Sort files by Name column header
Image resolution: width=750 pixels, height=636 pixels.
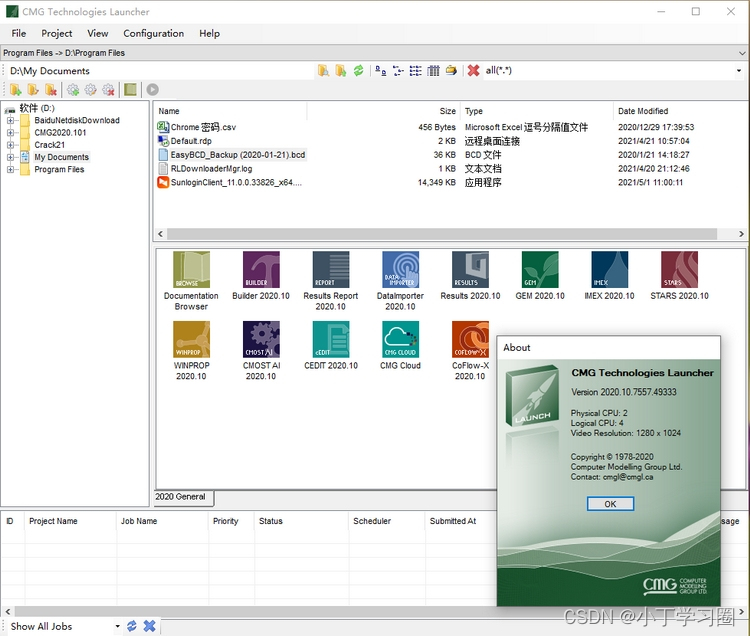pyautogui.click(x=231, y=111)
